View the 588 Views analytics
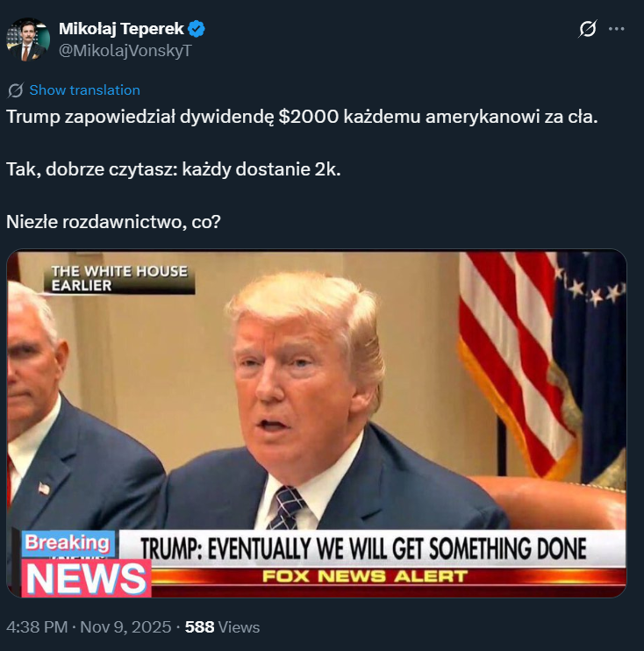The height and width of the screenshot is (651, 644). point(222,627)
